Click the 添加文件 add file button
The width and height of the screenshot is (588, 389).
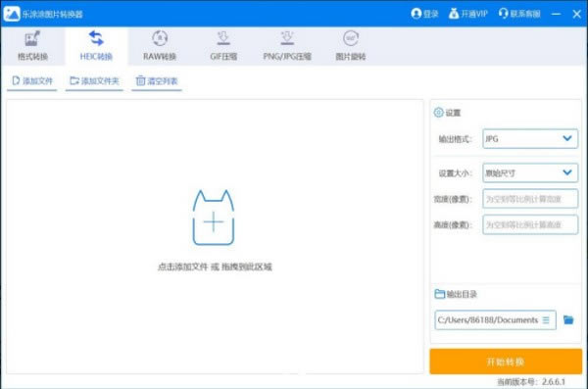click(x=32, y=81)
